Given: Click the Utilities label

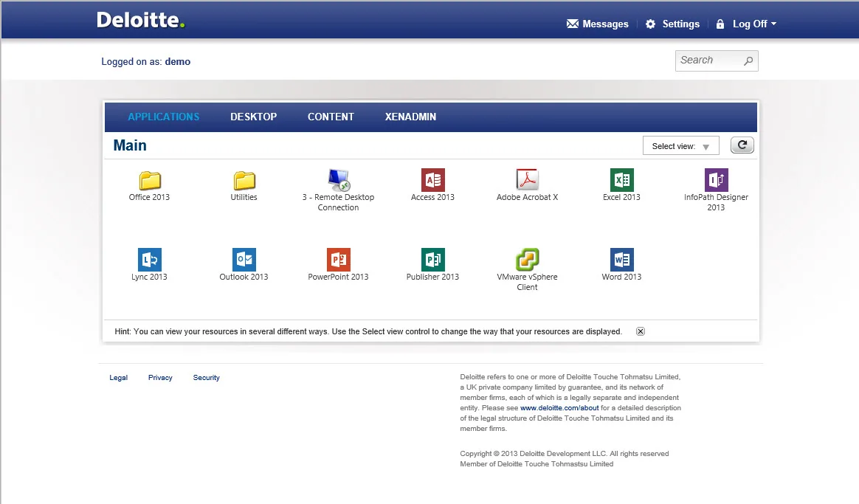Looking at the screenshot, I should (244, 197).
